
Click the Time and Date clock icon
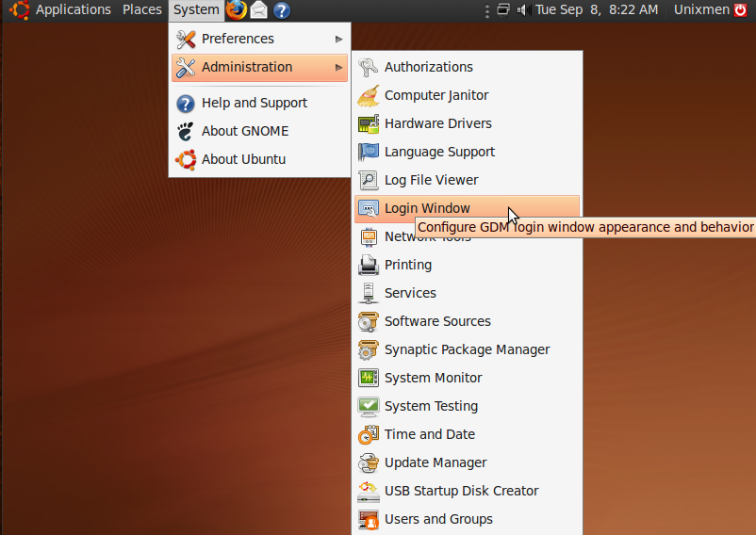[x=369, y=435]
